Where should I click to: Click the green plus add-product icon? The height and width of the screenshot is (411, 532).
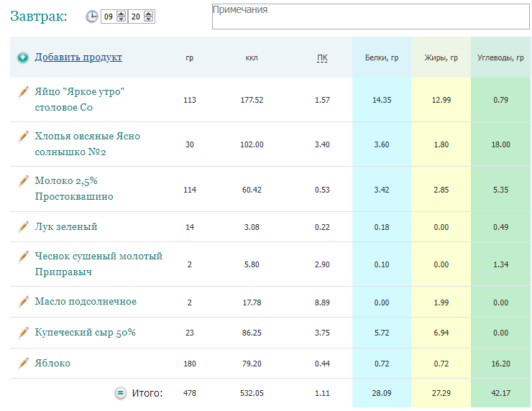point(23,57)
